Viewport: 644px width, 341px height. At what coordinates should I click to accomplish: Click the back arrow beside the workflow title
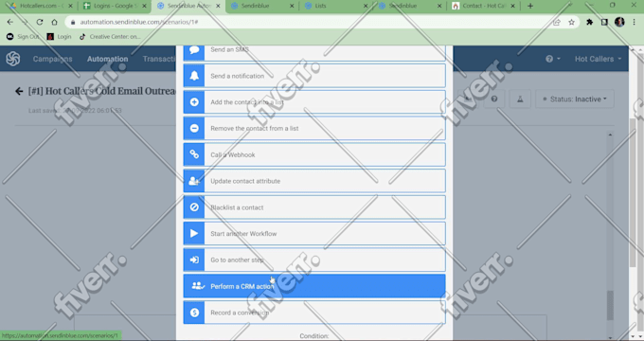[19, 91]
